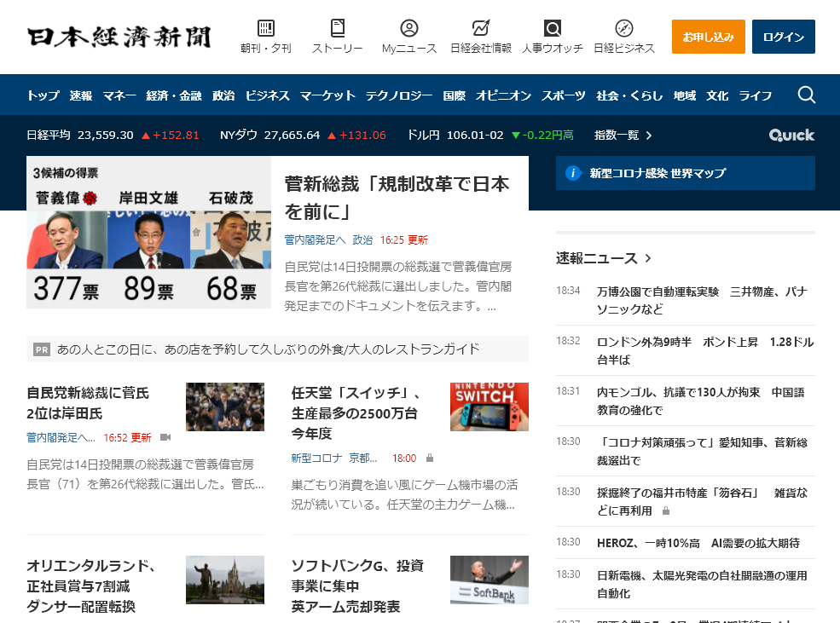Click the Disney castle thumbnail image

(225, 580)
